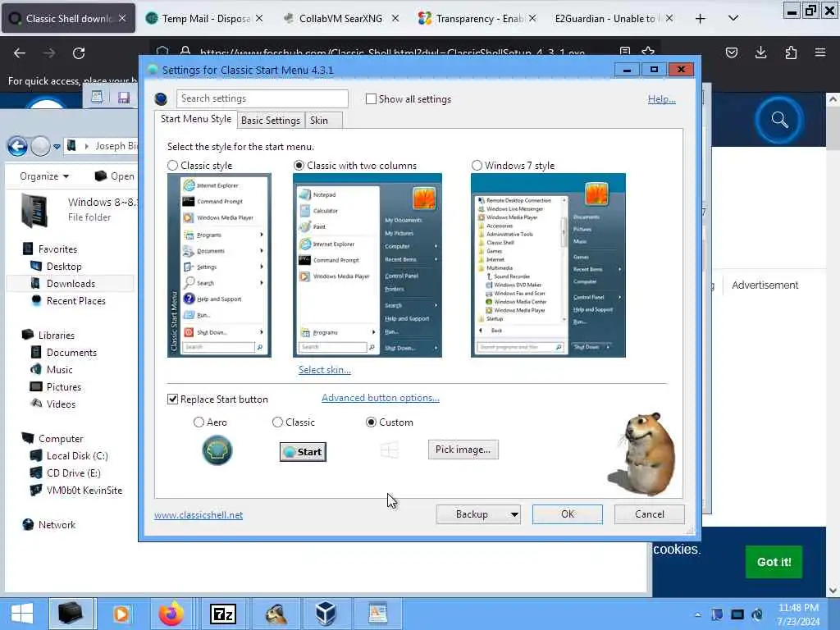Screen dimensions: 840x630
Task: Open the Basic Settings tab
Action: [271, 121]
